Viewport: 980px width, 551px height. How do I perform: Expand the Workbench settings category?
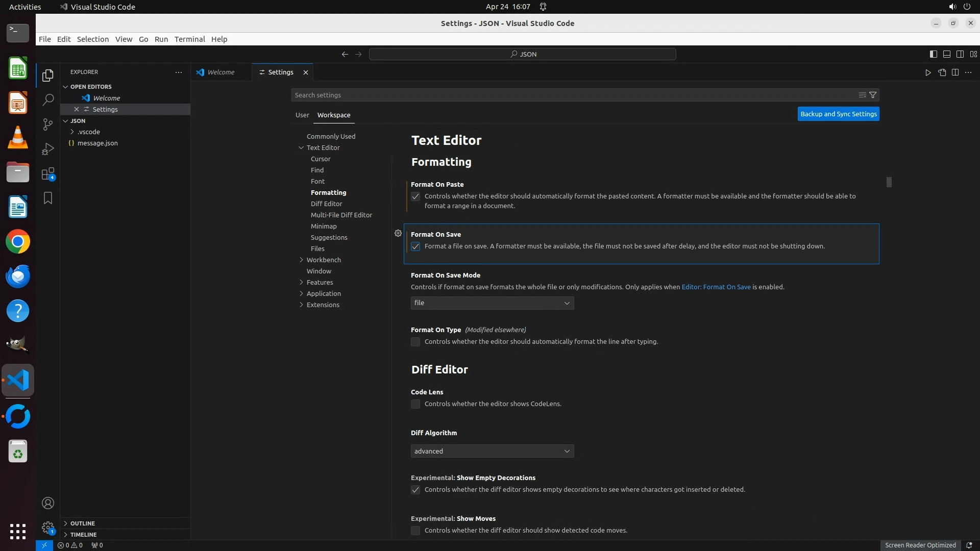323,260
